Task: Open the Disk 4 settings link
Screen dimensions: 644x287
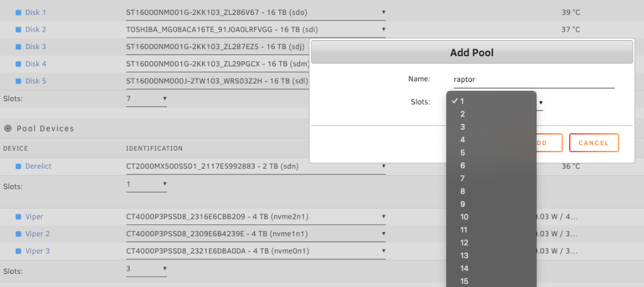Action: (35, 64)
